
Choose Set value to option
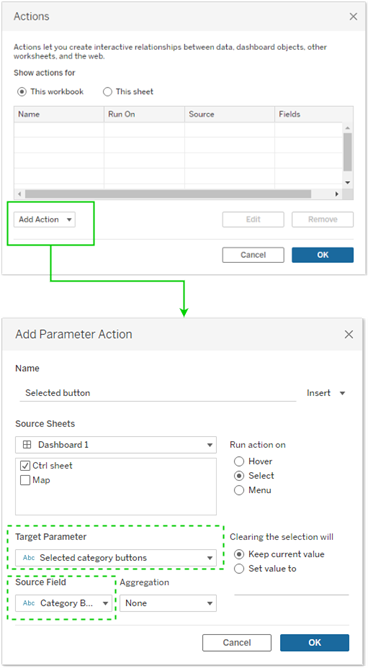click(239, 569)
